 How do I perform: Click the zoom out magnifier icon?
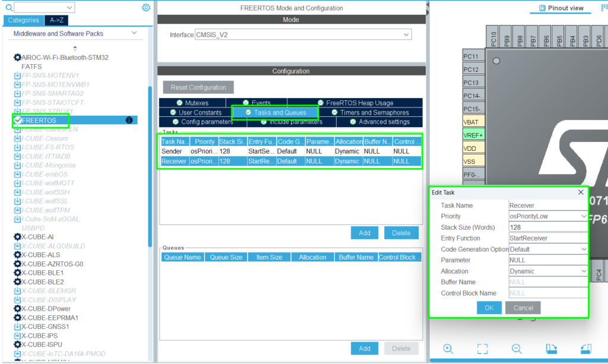(517, 349)
